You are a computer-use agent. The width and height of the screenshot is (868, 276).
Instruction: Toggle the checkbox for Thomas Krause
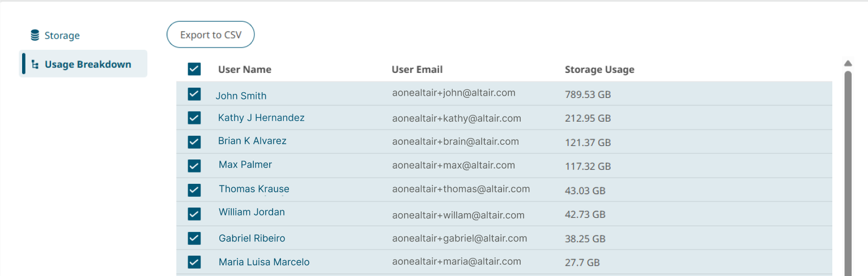tap(194, 190)
